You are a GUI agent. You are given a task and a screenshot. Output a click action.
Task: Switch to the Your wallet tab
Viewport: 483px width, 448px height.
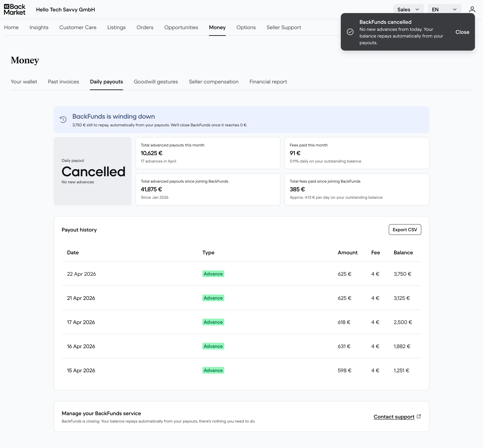[x=24, y=82]
